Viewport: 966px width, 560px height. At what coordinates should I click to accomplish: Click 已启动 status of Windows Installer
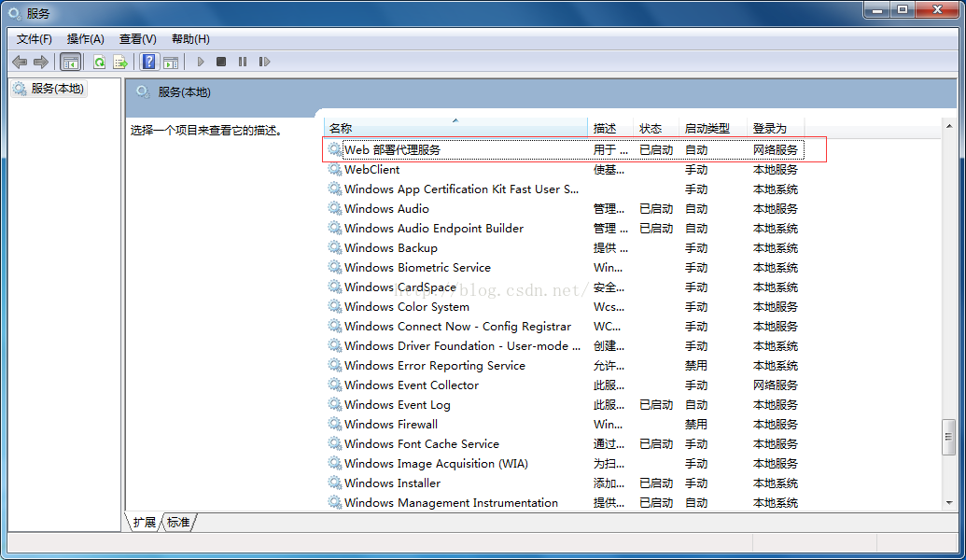(x=656, y=483)
